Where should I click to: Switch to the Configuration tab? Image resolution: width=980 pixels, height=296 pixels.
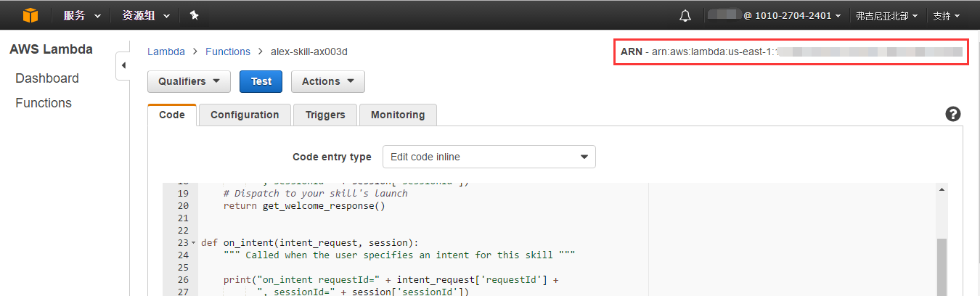pos(245,115)
